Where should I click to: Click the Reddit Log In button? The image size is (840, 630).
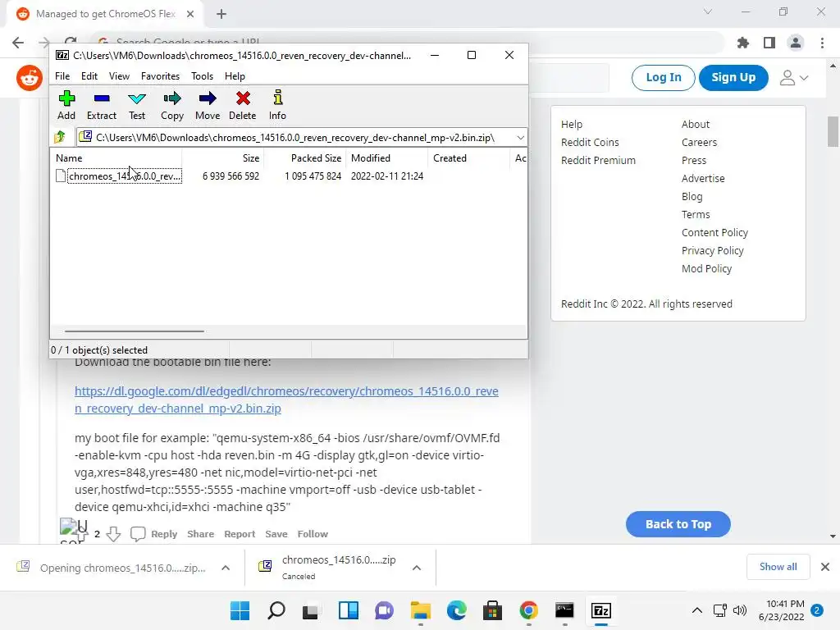pos(663,78)
